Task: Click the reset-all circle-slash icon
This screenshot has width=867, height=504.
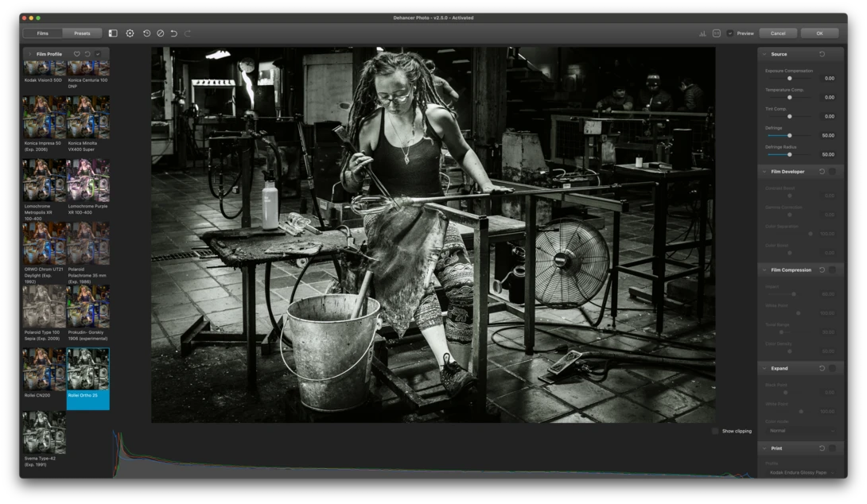Action: pyautogui.click(x=161, y=33)
